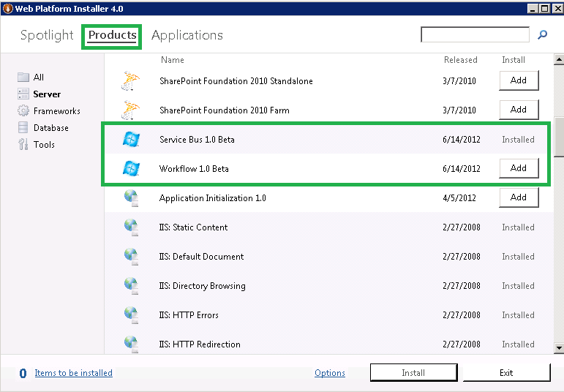Open the Applications tab

click(x=187, y=35)
